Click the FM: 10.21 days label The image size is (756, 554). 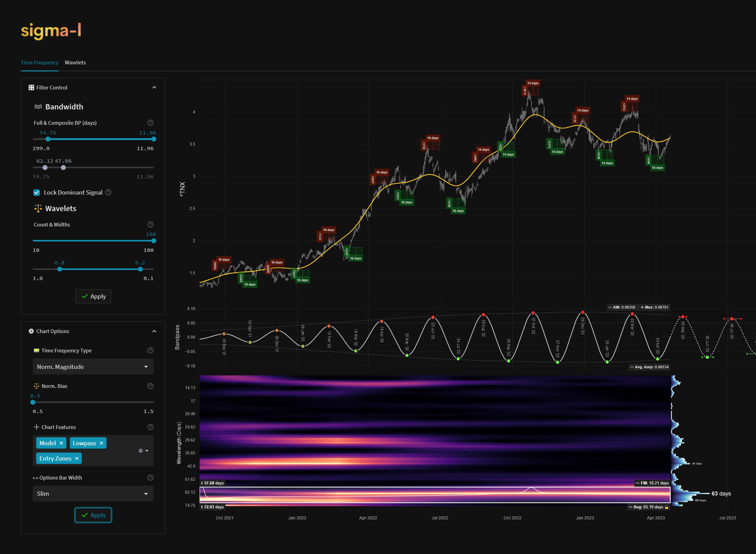click(x=652, y=483)
